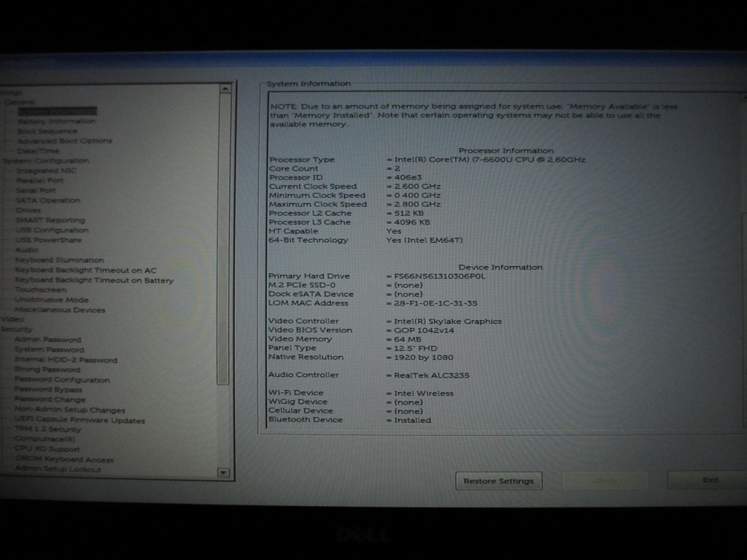Click the Exit button
Viewport: 747px width, 560px height.
[710, 480]
